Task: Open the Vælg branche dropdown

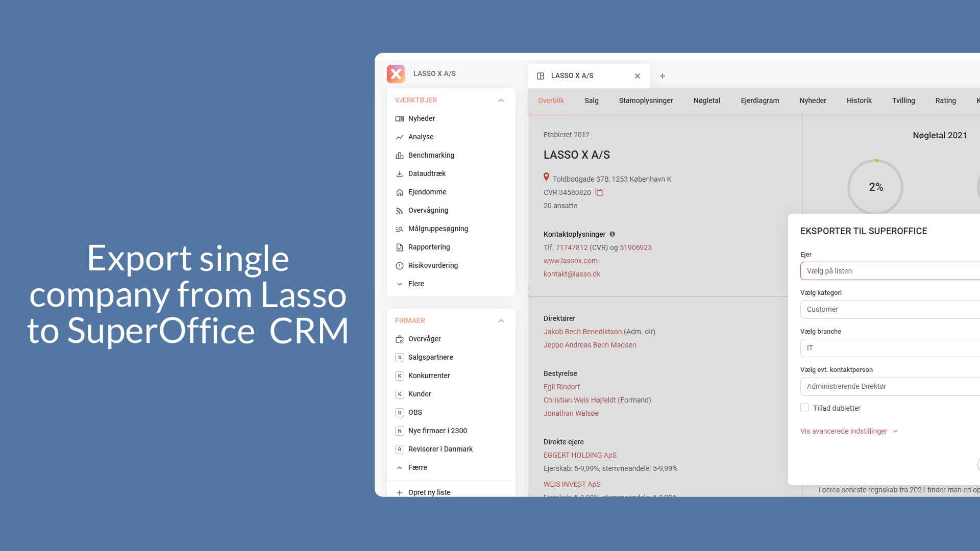Action: [890, 348]
